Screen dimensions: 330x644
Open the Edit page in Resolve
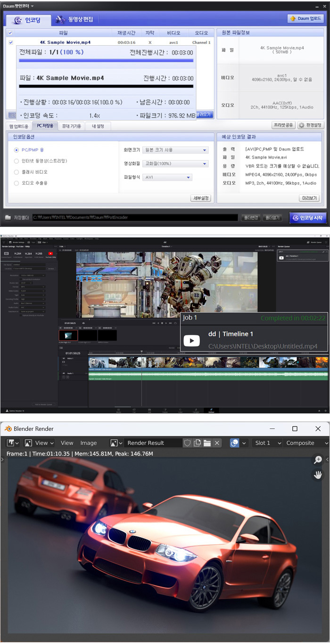pyautogui.click(x=149, y=410)
